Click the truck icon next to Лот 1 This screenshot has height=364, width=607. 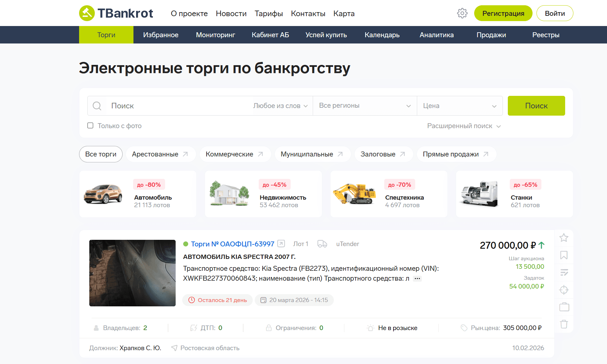coord(322,244)
